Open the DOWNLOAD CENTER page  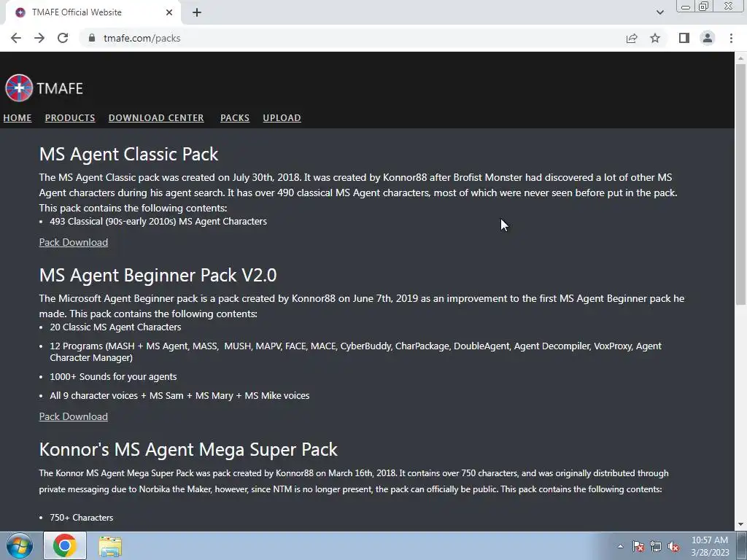[156, 117]
